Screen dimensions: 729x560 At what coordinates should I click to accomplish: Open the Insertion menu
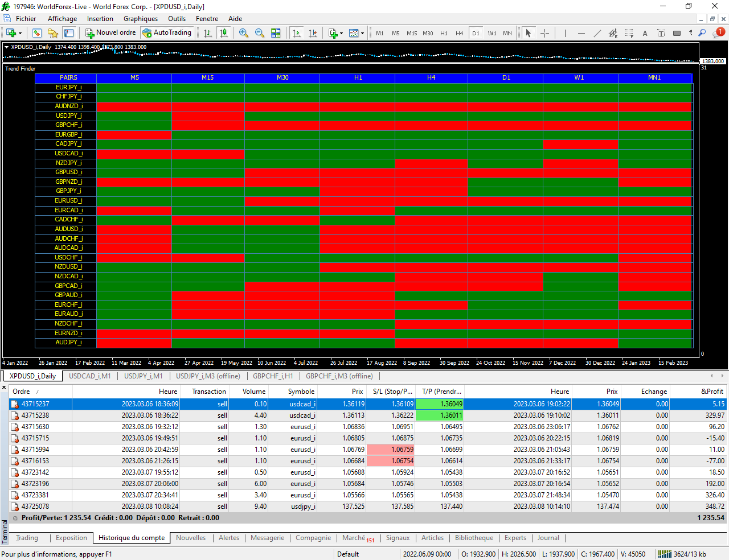coord(100,19)
